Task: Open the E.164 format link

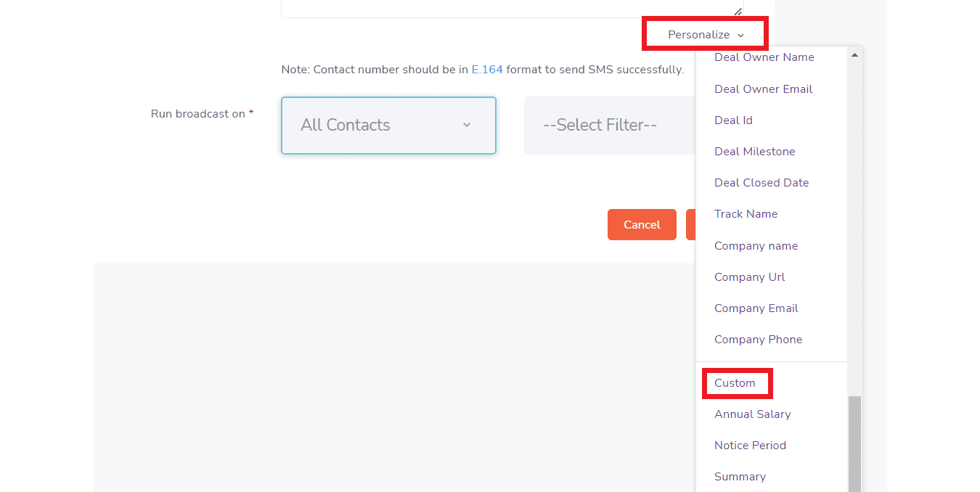Action: tap(487, 70)
